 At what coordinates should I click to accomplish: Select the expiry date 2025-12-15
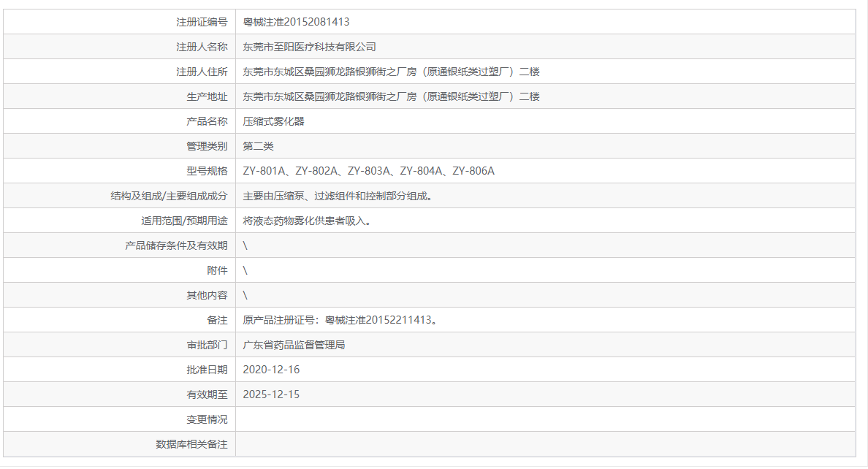(271, 394)
